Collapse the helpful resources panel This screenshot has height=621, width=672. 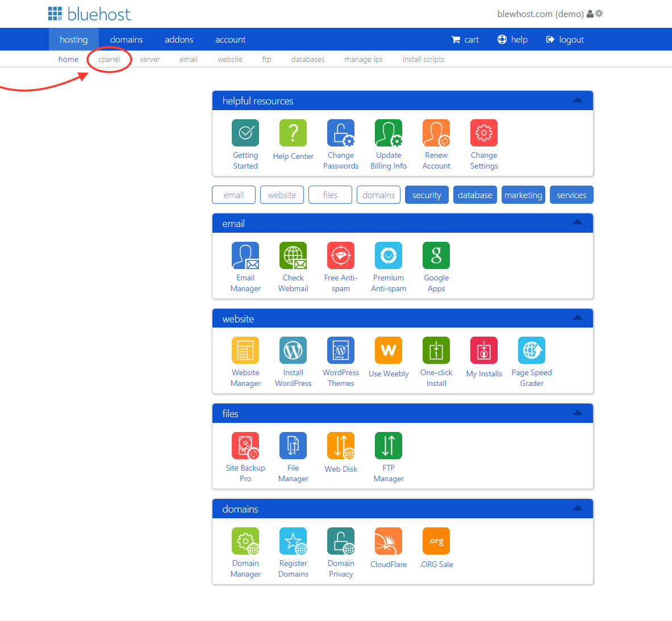[x=578, y=100]
